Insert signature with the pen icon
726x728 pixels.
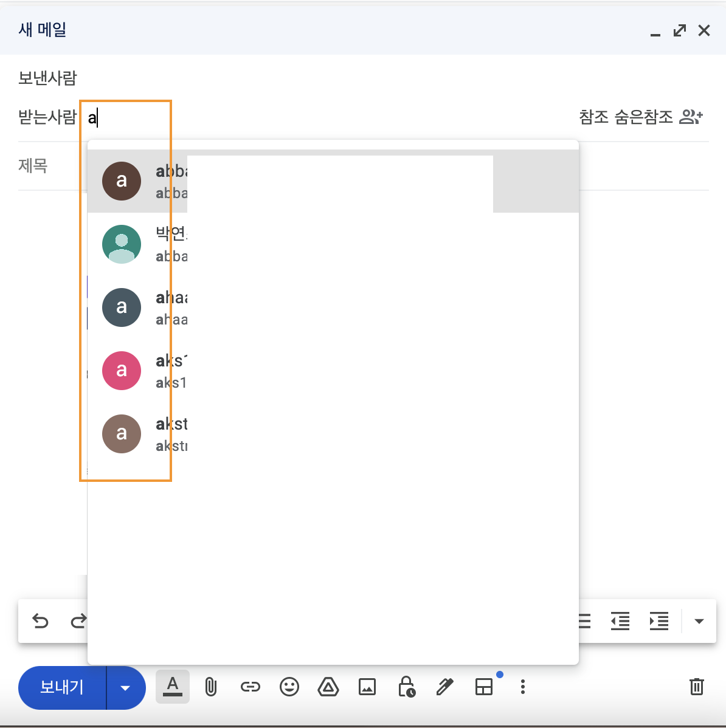(444, 687)
